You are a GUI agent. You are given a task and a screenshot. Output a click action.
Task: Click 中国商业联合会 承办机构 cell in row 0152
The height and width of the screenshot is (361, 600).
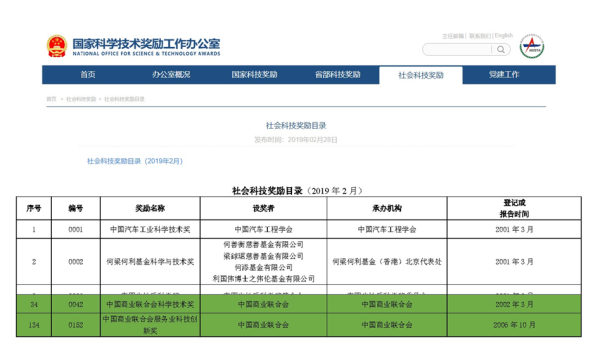tap(387, 325)
